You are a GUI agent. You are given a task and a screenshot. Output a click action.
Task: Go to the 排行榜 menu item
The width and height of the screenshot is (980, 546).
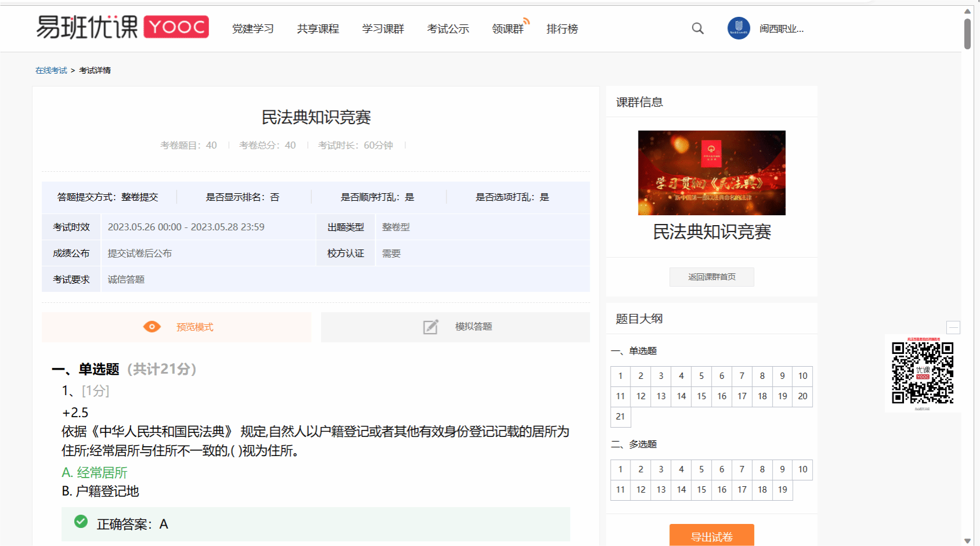tap(561, 29)
